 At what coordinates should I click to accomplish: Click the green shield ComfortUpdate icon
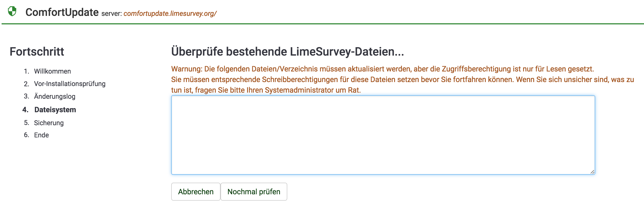click(12, 11)
